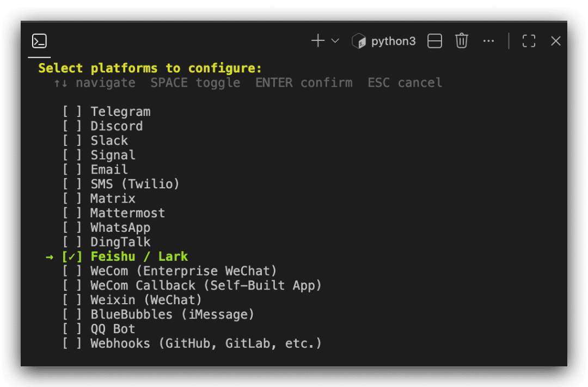Click the 'BlueBubbles (iMessage)' text
This screenshot has height=387, width=588.
(173, 315)
